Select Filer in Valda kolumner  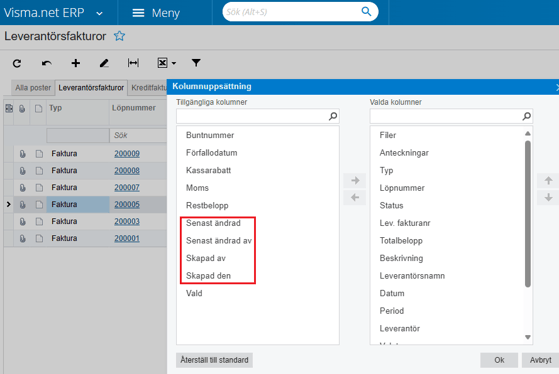pyautogui.click(x=388, y=135)
